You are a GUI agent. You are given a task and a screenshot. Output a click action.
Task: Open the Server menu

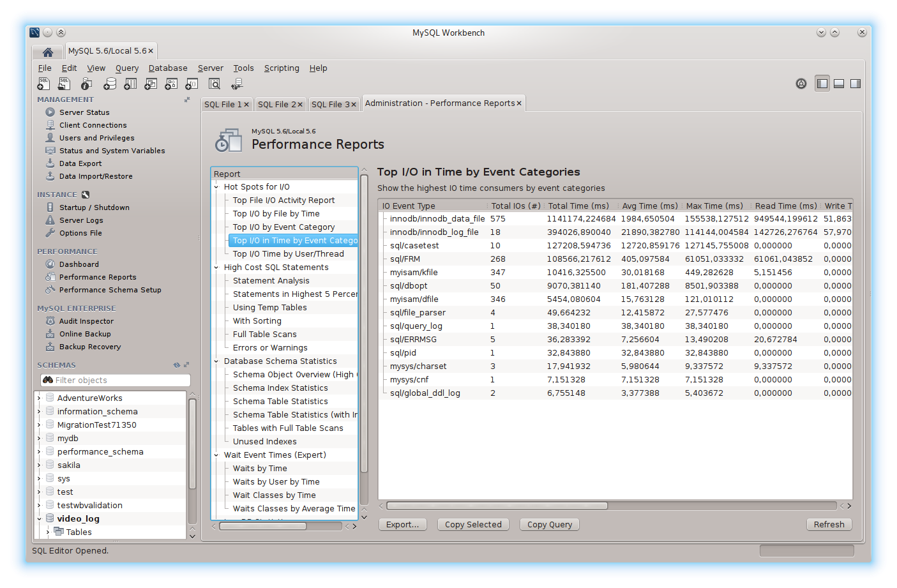pyautogui.click(x=210, y=68)
